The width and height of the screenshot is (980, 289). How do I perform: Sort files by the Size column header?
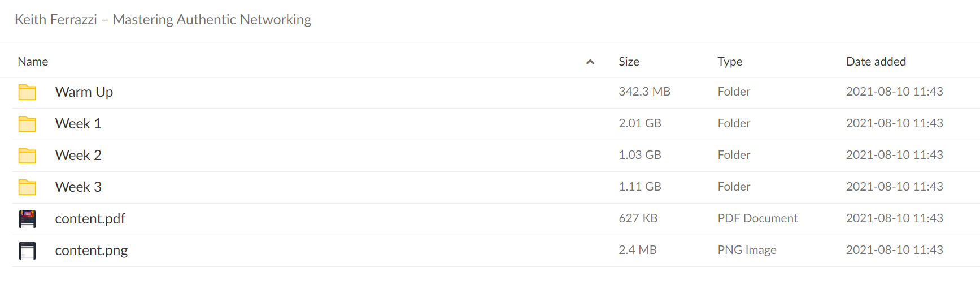pyautogui.click(x=629, y=62)
